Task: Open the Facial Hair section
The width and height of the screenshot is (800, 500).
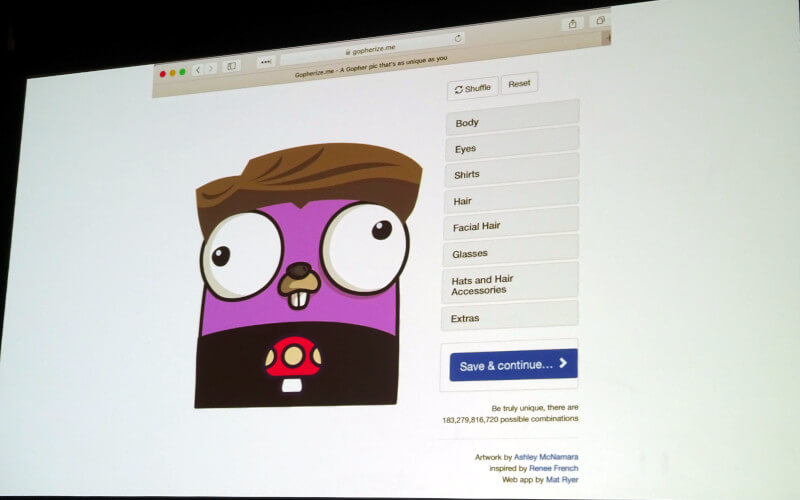Action: point(511,224)
